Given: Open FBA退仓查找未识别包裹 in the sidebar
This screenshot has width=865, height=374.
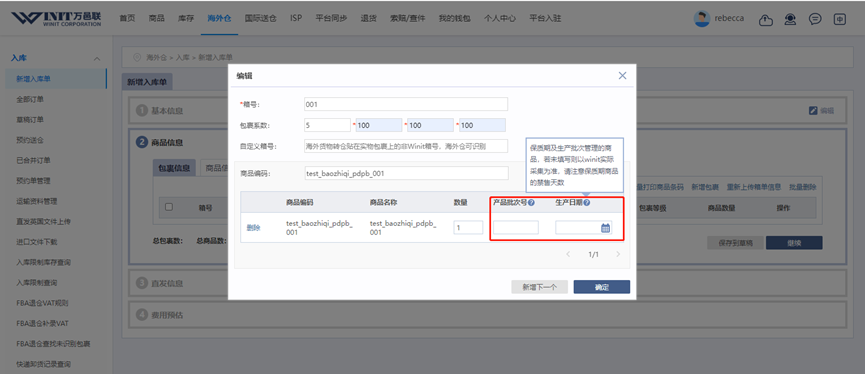Looking at the screenshot, I should (54, 344).
